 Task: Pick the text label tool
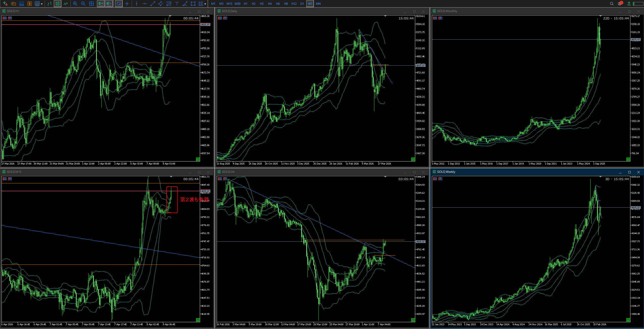pyautogui.click(x=177, y=4)
